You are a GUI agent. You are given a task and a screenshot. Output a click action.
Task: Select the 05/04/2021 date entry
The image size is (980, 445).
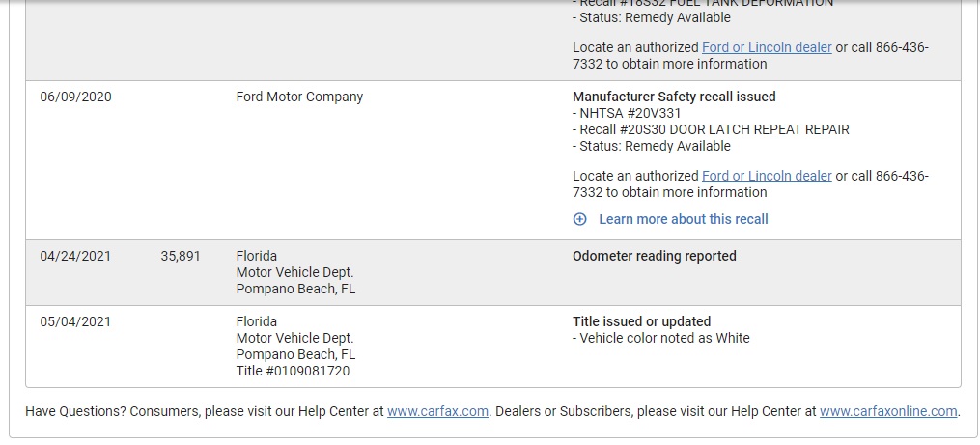[x=75, y=321]
